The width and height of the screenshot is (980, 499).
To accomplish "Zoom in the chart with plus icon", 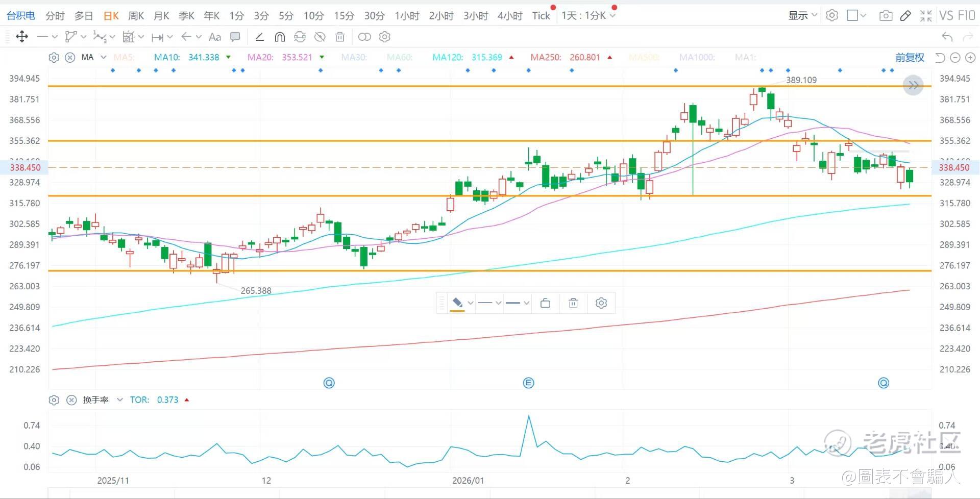I will tap(970, 58).
